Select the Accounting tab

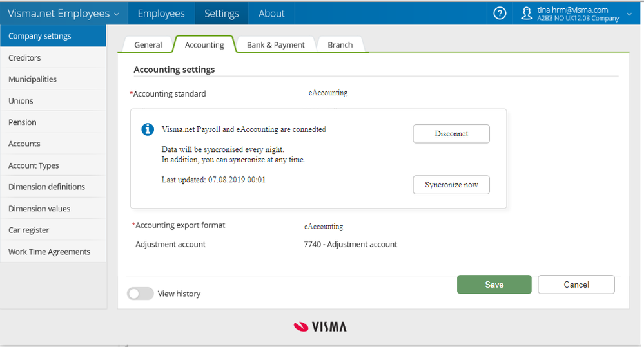click(x=204, y=44)
